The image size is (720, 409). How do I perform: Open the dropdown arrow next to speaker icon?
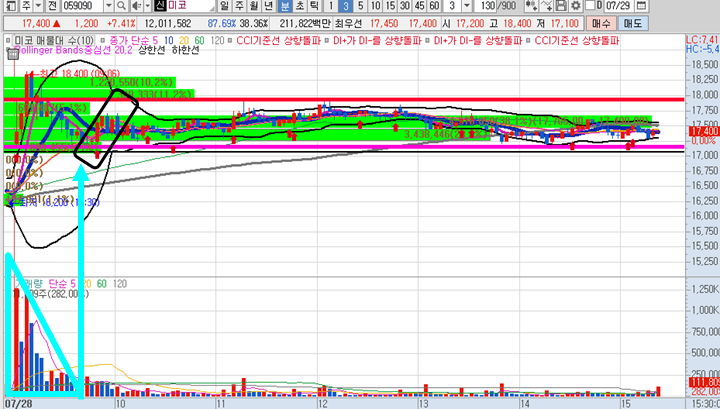click(147, 6)
